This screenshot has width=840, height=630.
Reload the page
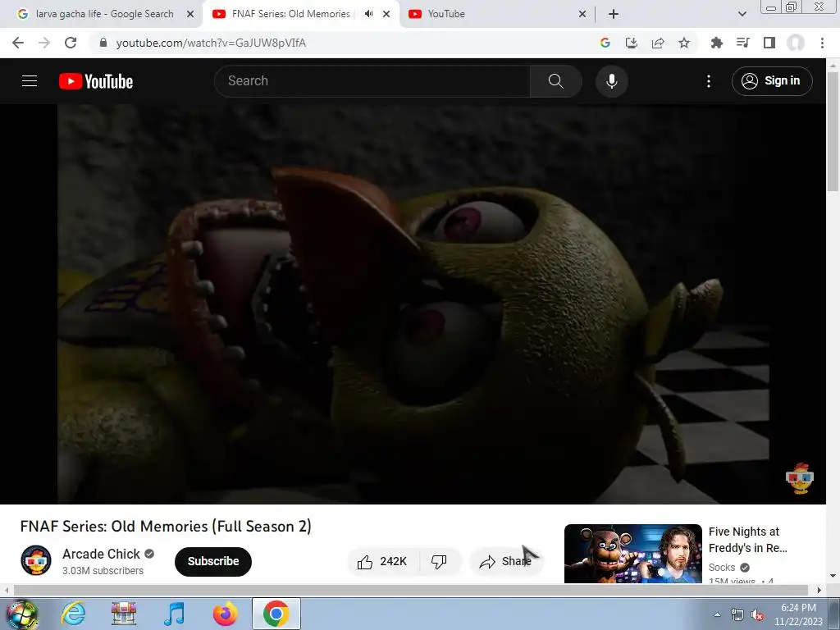click(x=71, y=43)
